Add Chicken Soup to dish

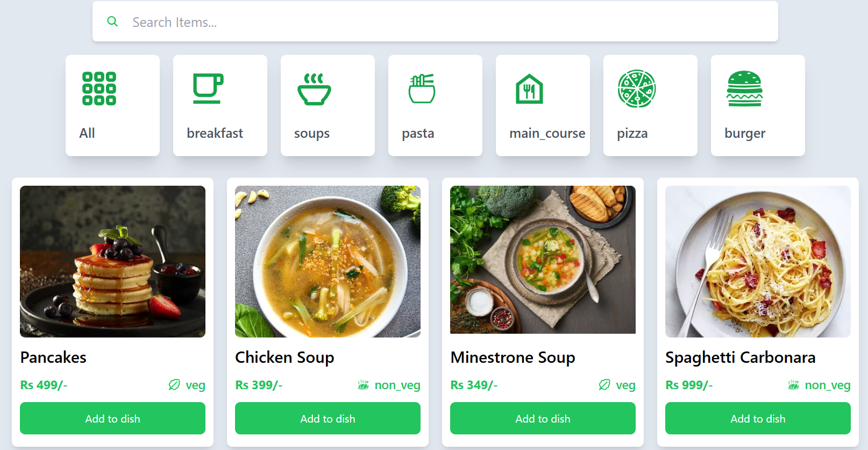pos(328,418)
